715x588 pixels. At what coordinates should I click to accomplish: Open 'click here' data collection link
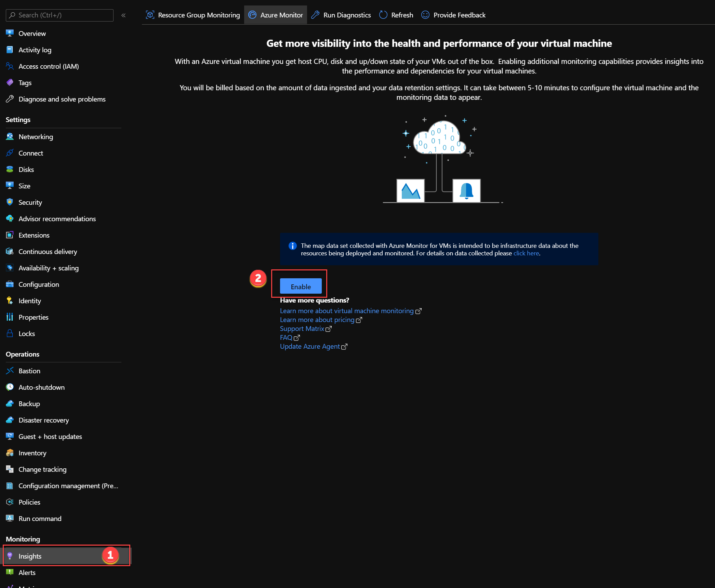point(526,253)
